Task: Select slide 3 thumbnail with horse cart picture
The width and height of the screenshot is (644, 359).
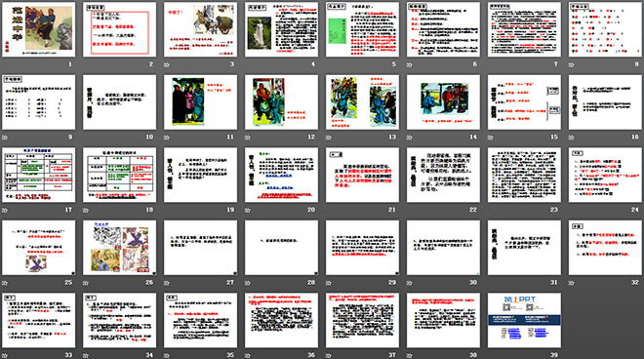Action: [200, 29]
